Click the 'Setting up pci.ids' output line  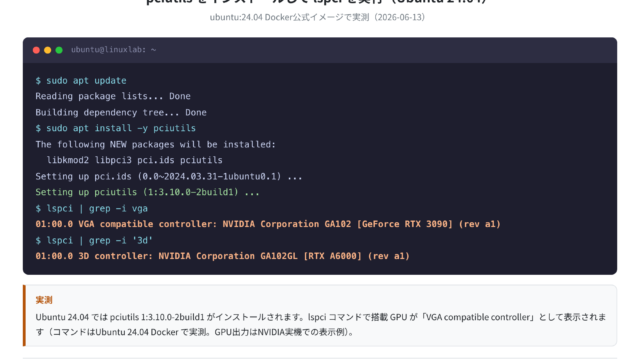click(169, 176)
